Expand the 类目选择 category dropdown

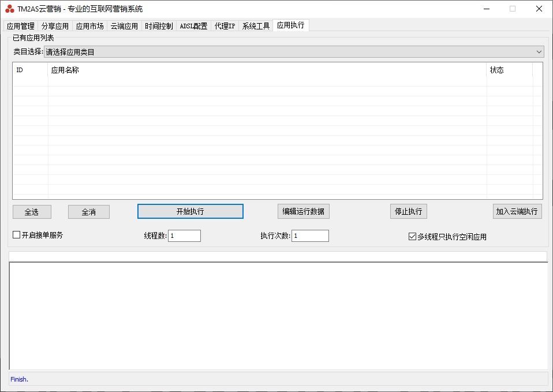(x=294, y=52)
